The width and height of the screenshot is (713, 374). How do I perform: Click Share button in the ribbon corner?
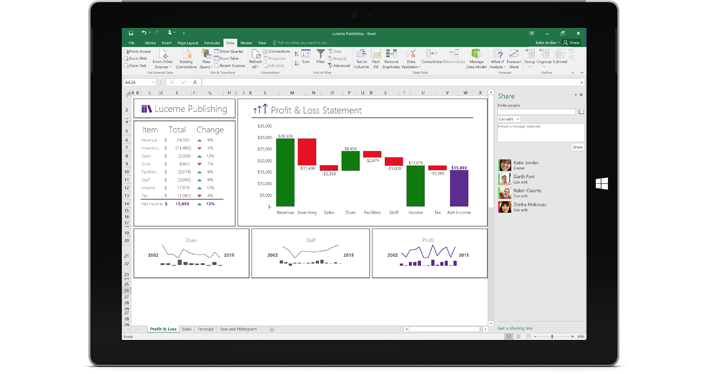point(572,43)
